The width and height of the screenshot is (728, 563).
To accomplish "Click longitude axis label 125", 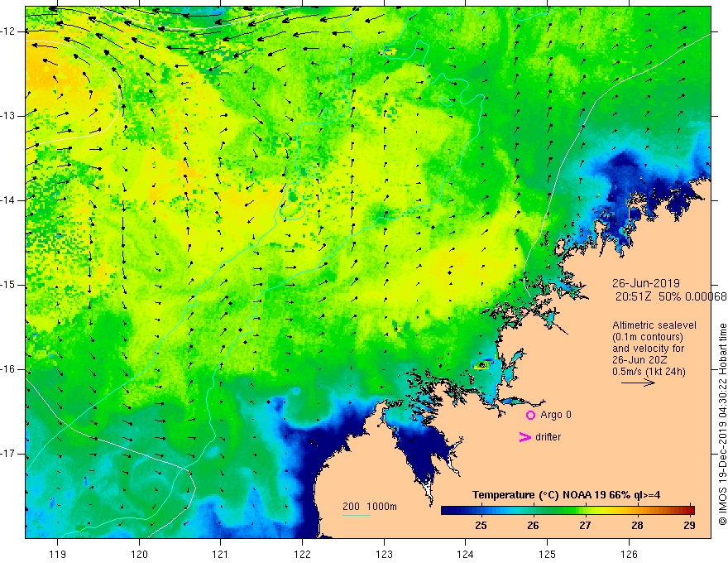I will point(548,554).
